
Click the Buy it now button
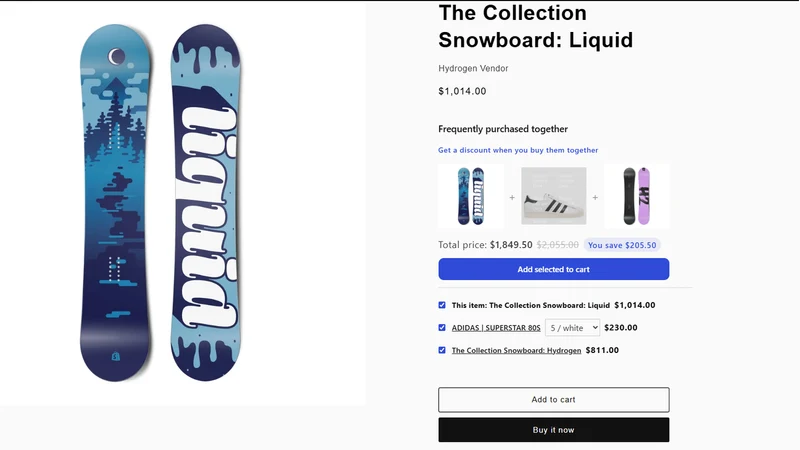pyautogui.click(x=554, y=430)
